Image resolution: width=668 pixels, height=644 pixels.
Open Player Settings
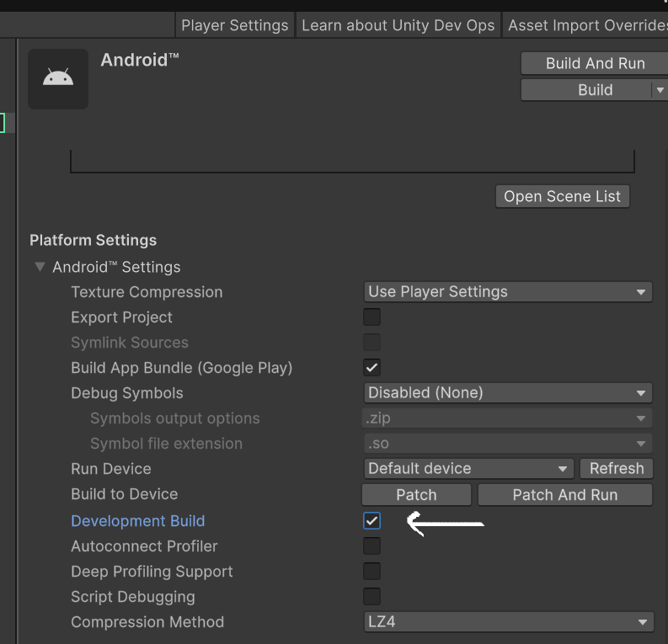(235, 25)
